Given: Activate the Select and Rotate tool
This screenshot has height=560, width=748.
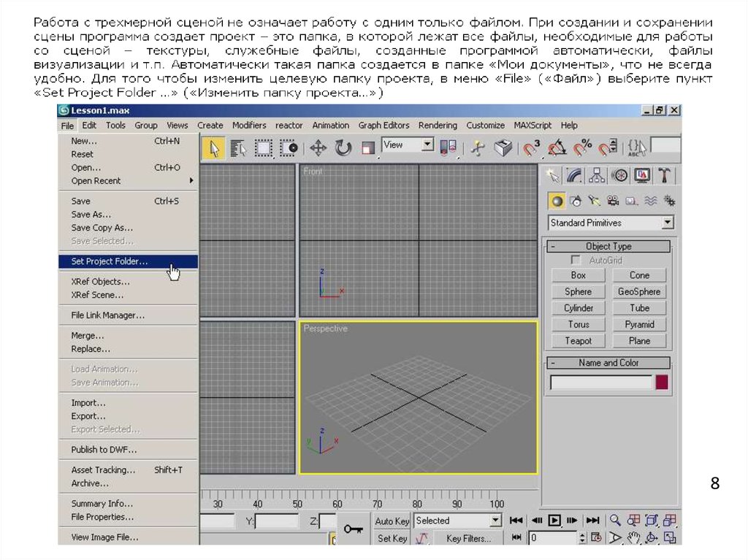Looking at the screenshot, I should pos(343,148).
